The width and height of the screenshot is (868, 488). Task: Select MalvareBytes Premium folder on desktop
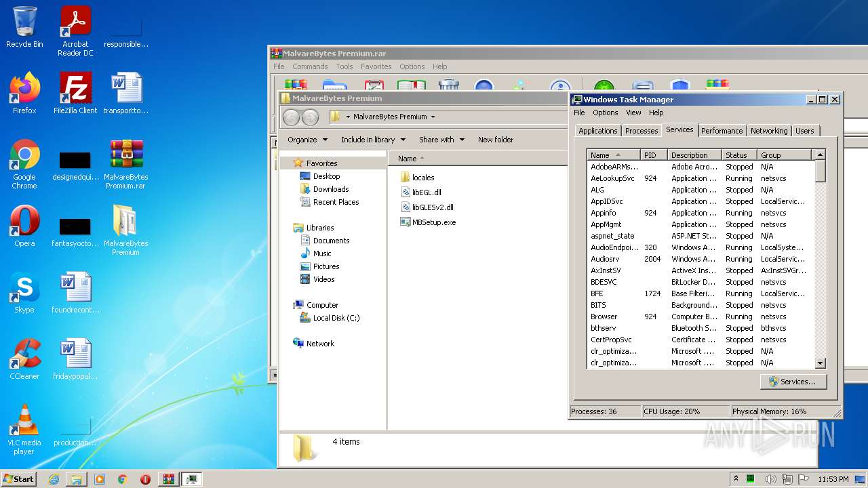(126, 230)
